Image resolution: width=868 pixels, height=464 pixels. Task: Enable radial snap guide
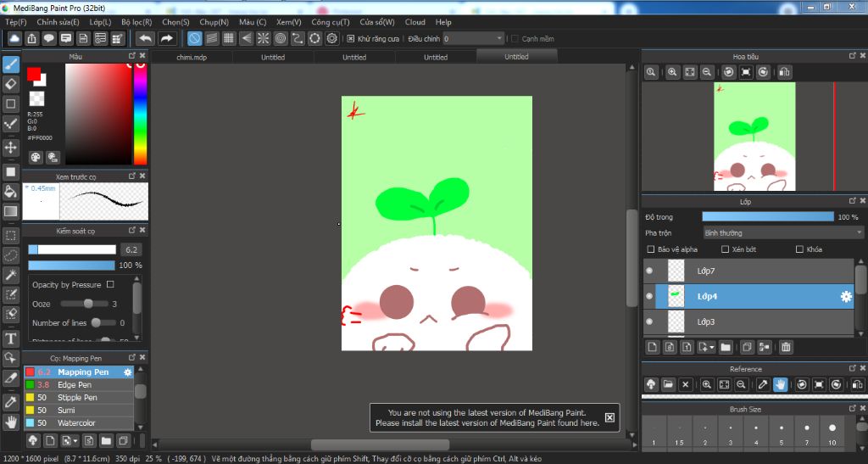coord(263,38)
